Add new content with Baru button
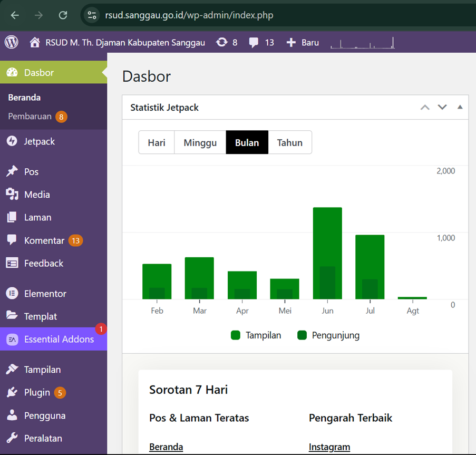 coord(303,43)
